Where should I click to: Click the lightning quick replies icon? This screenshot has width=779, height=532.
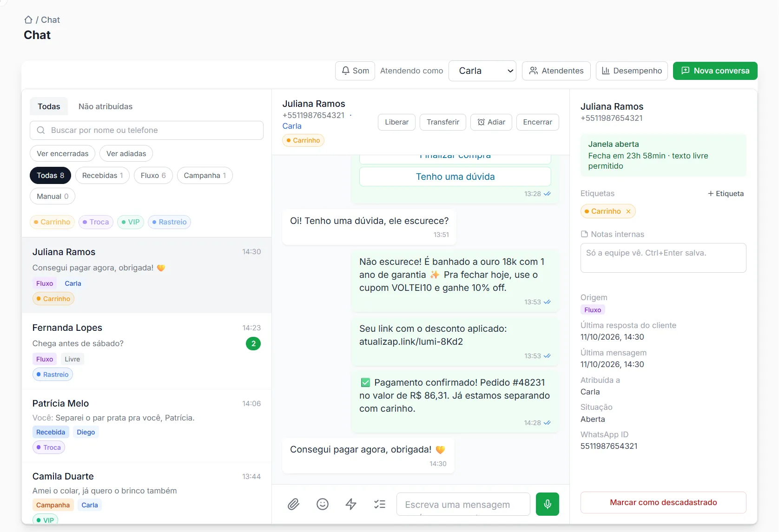[351, 504]
